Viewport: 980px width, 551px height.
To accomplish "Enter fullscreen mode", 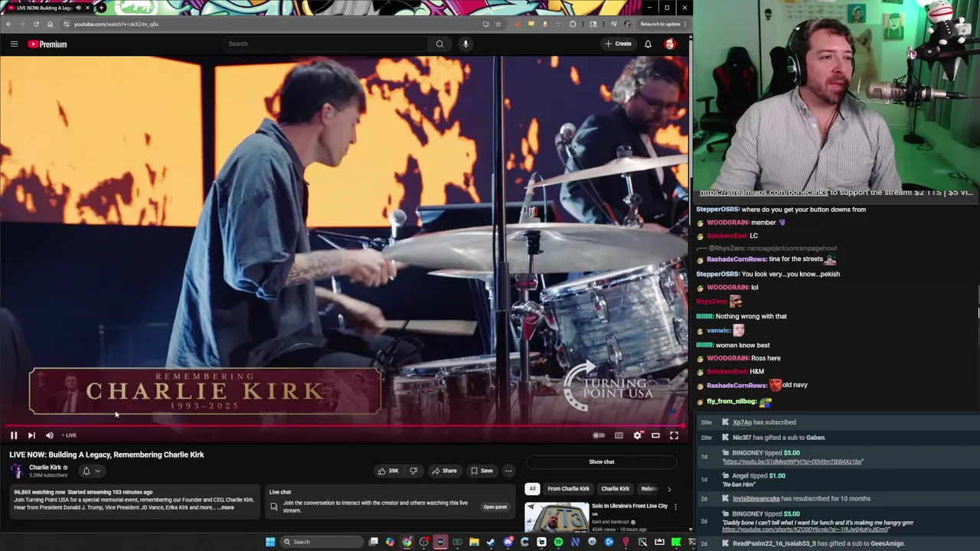I will 674,435.
